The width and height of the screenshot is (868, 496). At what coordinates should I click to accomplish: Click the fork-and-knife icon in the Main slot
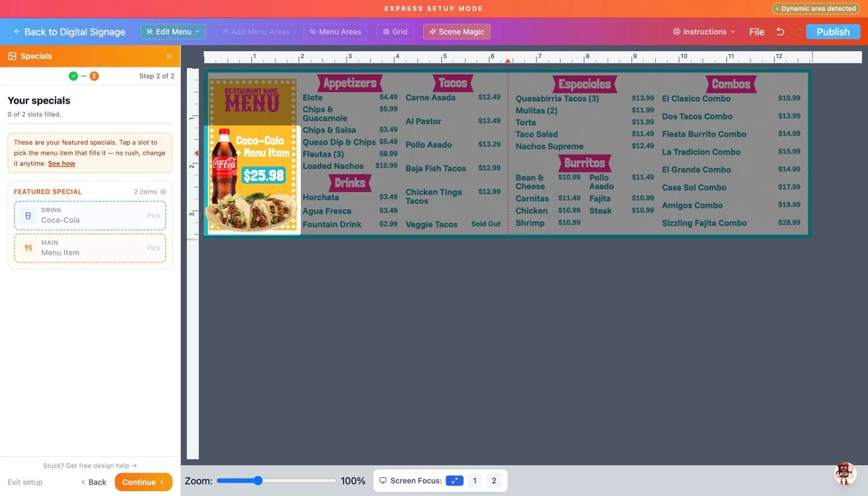28,248
